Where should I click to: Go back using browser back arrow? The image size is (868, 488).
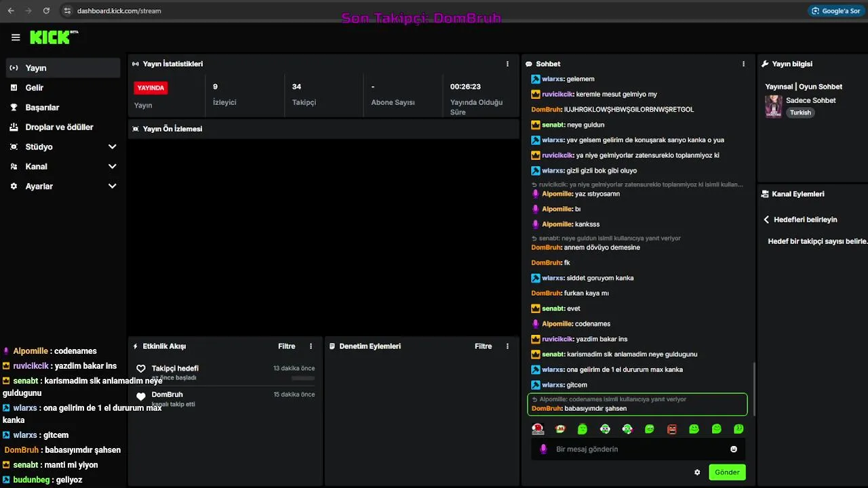(11, 11)
